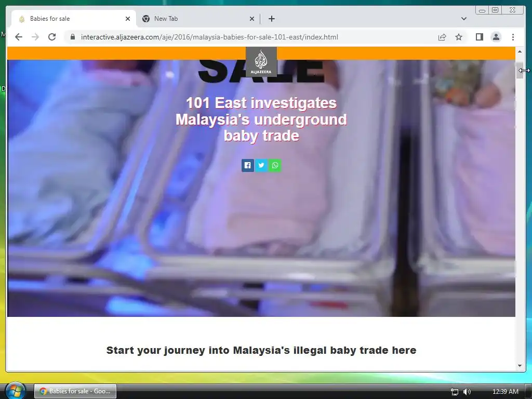View site security lock information
The width and height of the screenshot is (532, 399).
pyautogui.click(x=72, y=37)
